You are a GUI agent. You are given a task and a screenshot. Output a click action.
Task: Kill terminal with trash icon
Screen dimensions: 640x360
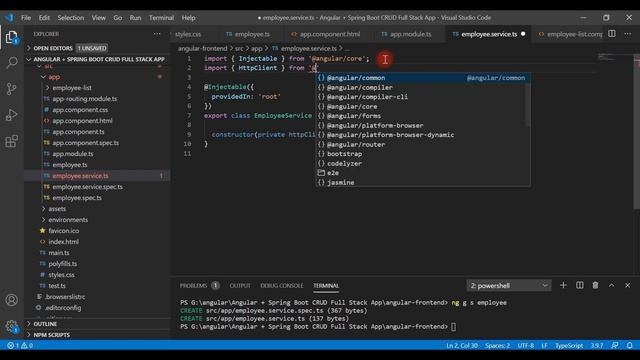click(x=596, y=285)
